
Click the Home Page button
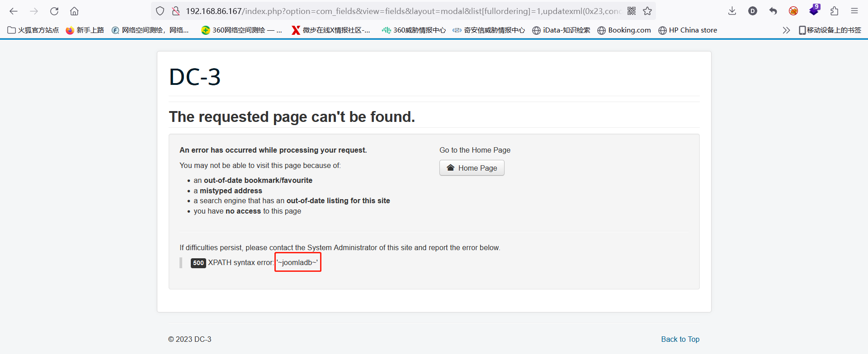click(x=472, y=168)
